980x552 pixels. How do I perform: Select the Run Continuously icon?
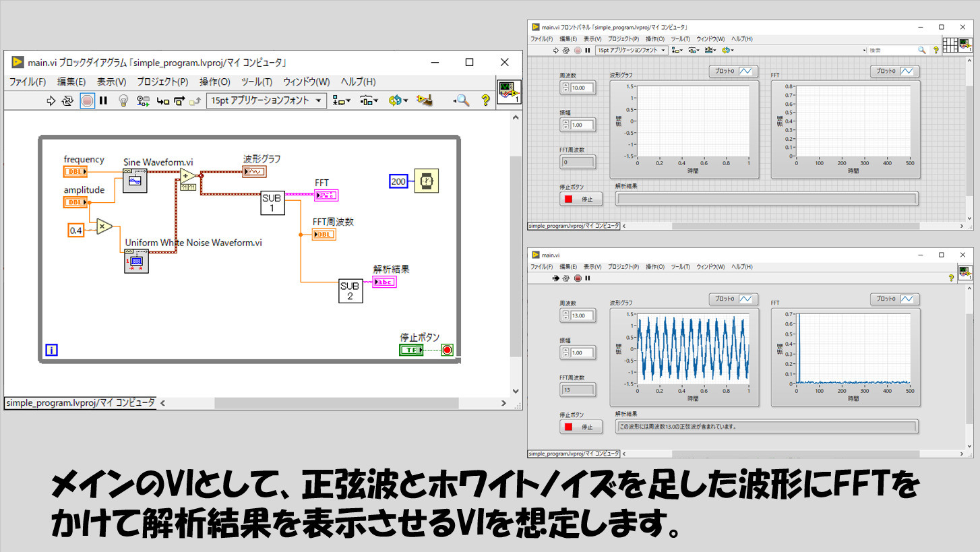click(66, 100)
